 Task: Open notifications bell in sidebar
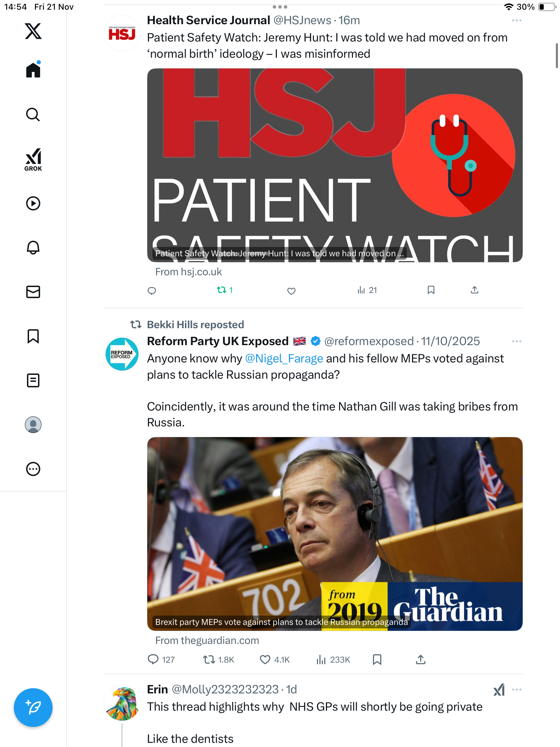33,248
